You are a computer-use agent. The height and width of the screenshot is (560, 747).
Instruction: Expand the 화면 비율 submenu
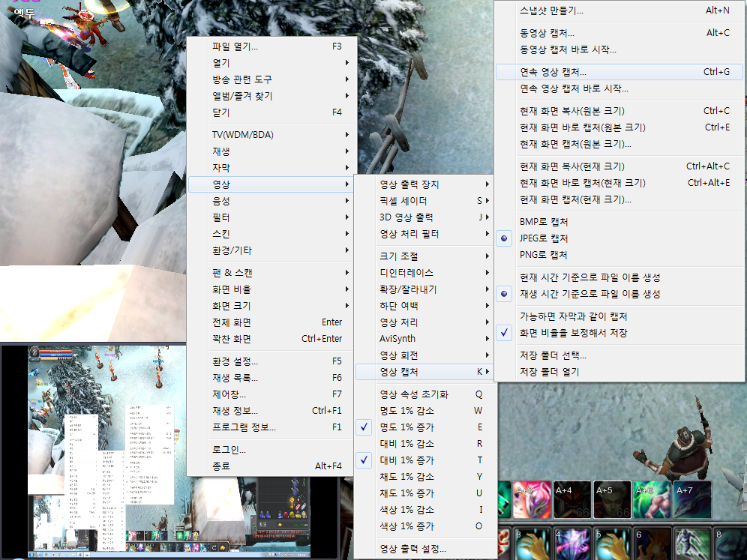[x=271, y=289]
